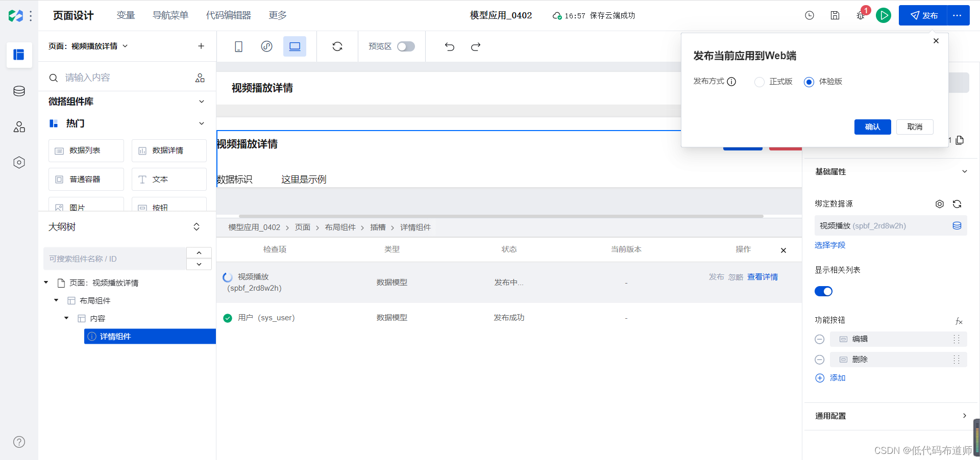Switch to desktop PC preview mode
Image resolution: width=980 pixels, height=460 pixels.
[295, 46]
